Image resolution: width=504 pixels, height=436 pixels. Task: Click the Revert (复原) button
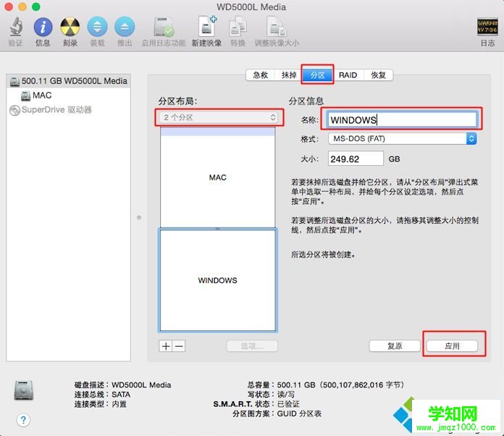395,346
